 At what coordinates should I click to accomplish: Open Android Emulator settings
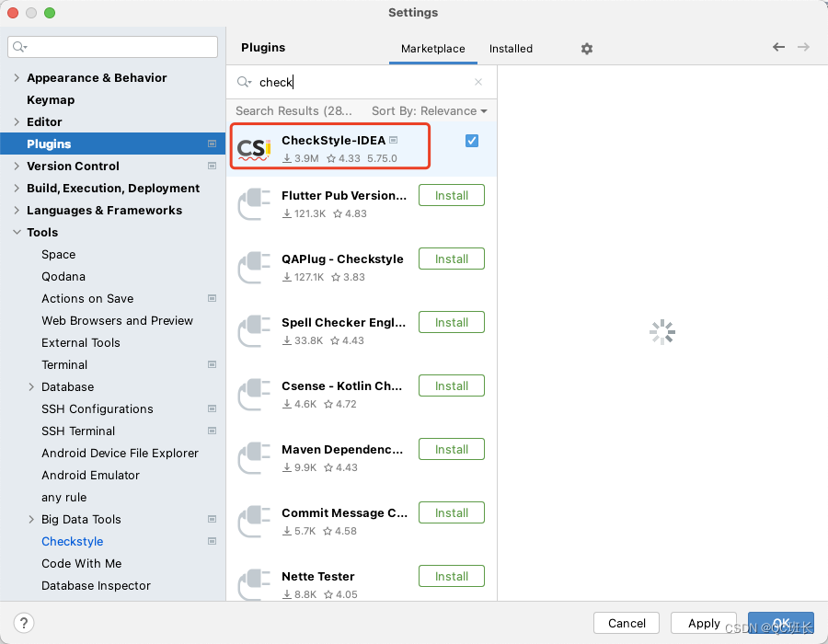(91, 475)
